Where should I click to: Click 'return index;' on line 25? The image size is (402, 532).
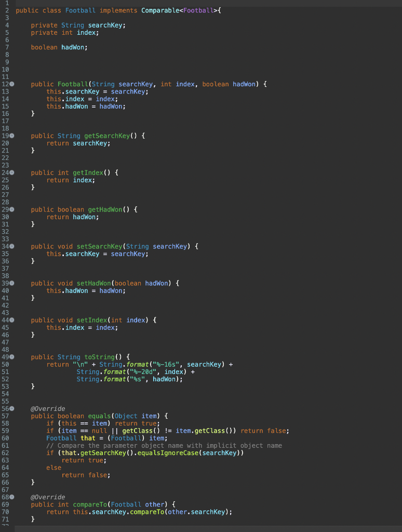[x=71, y=180]
